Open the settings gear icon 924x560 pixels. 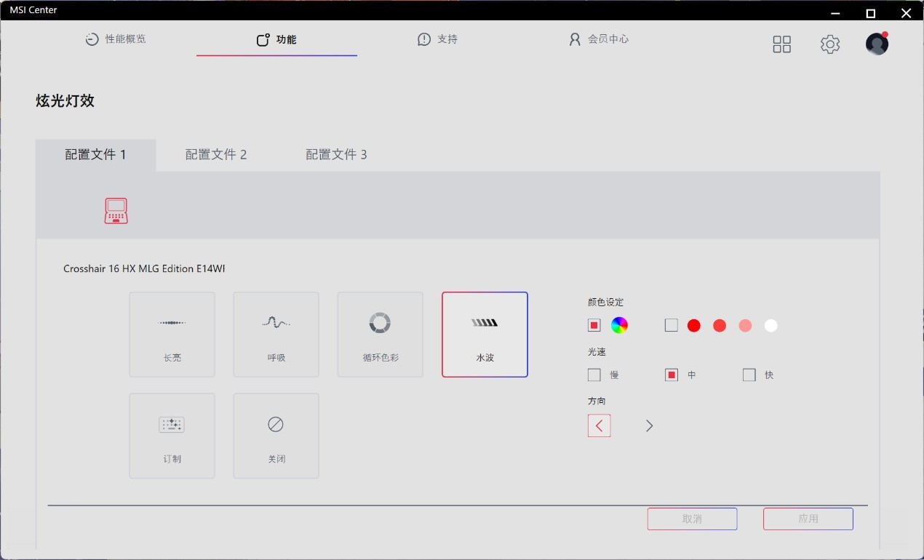tap(830, 44)
